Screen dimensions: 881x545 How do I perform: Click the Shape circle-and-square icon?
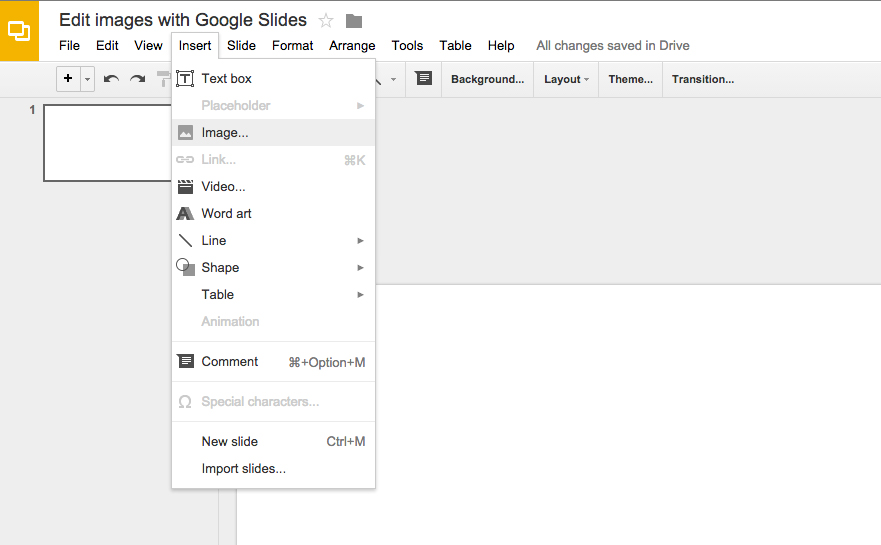185,267
